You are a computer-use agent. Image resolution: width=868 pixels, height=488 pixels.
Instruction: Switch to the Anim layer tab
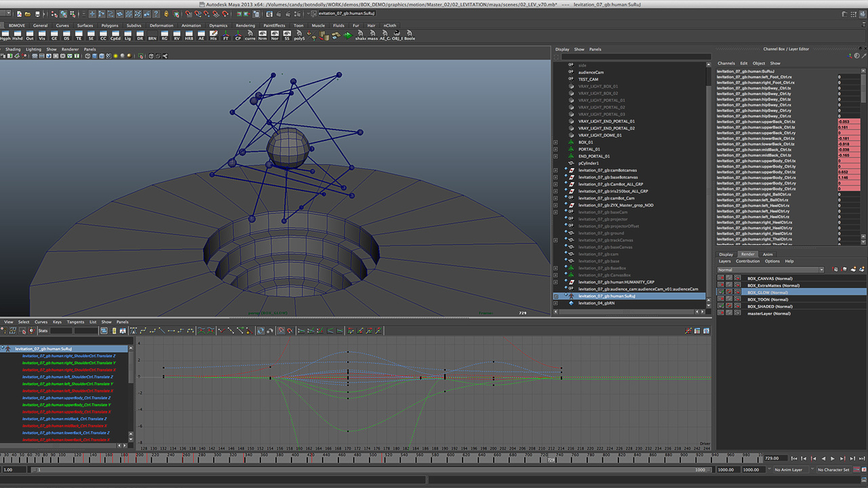point(768,254)
